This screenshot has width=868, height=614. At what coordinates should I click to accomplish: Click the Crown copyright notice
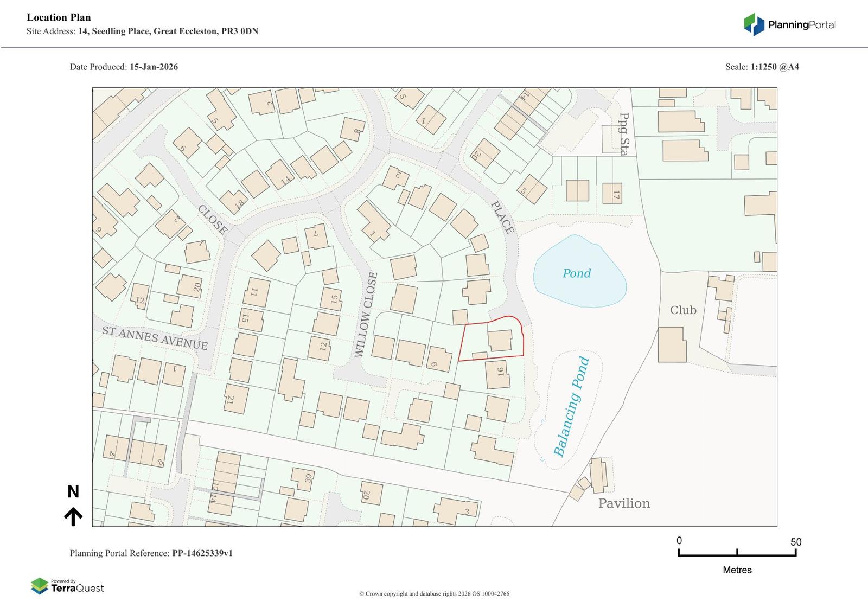[434, 594]
